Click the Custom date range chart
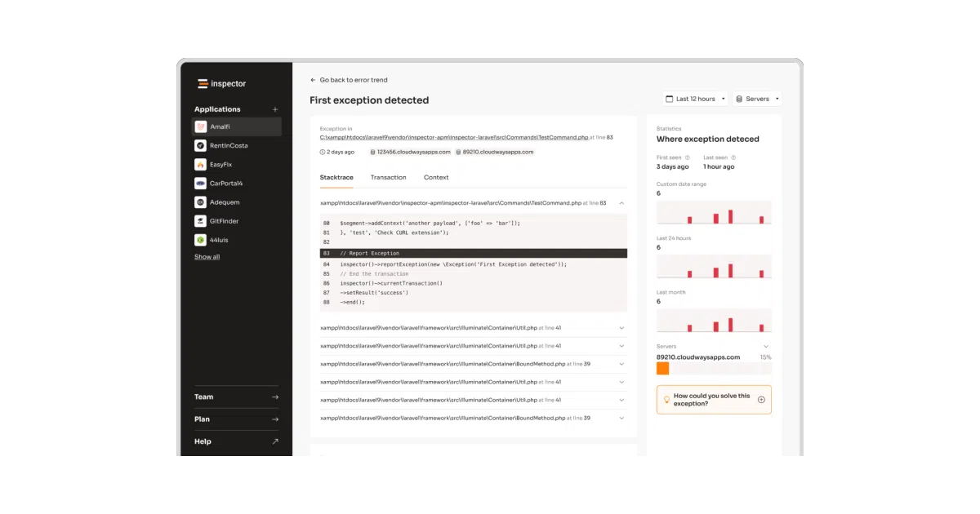The image size is (980, 514). (x=714, y=212)
